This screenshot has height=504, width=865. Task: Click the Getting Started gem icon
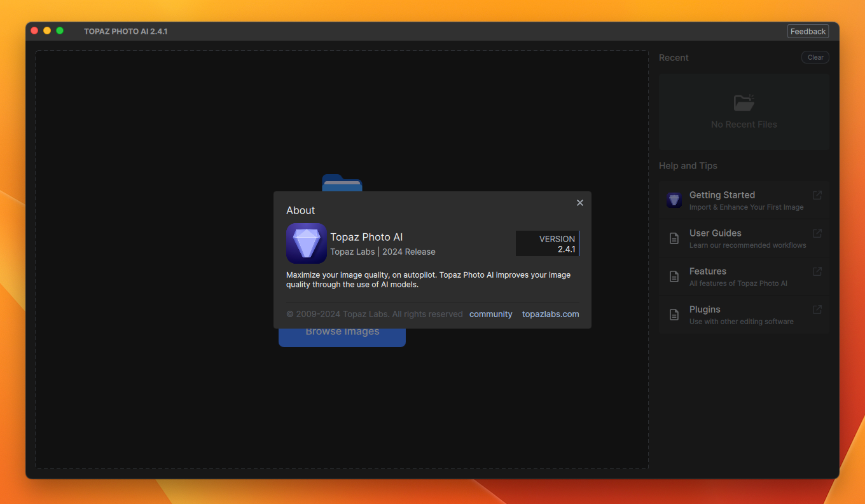point(674,200)
